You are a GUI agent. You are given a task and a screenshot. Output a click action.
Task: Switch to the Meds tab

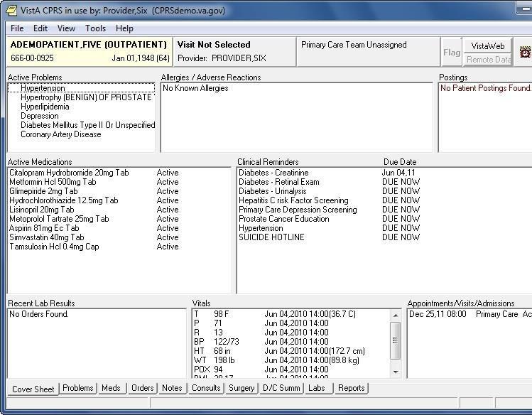pos(111,388)
